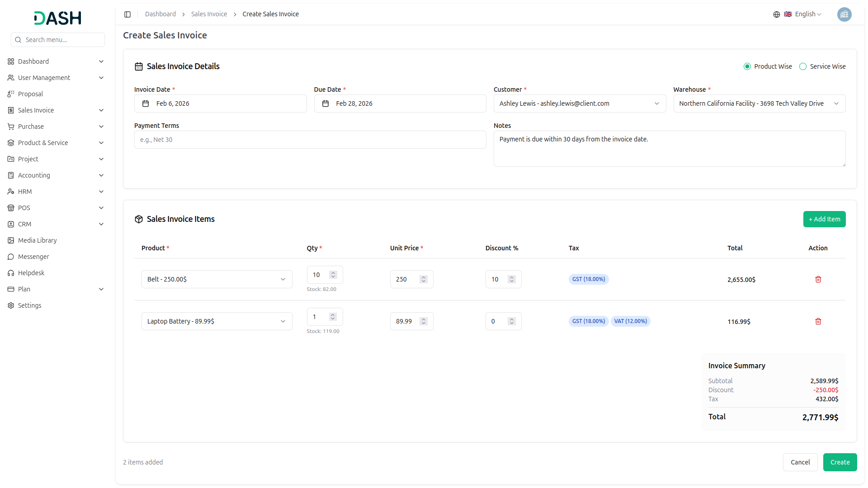Click the Invoice Date calendar icon
This screenshot has height=488, width=868.
click(146, 103)
